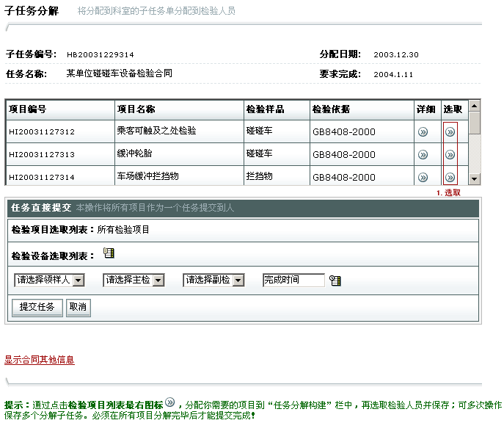The width and height of the screenshot is (504, 445).
Task: Open details for item HI20031127313
Action: (423, 155)
